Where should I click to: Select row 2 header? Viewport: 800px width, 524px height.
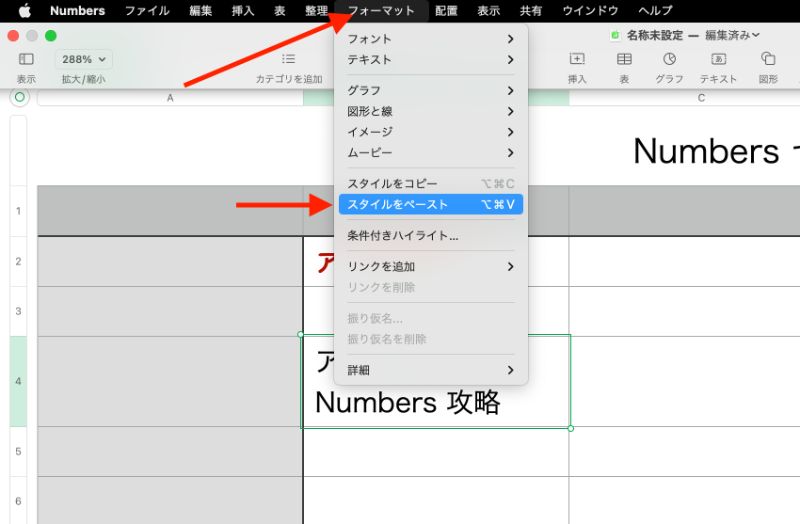(18, 261)
